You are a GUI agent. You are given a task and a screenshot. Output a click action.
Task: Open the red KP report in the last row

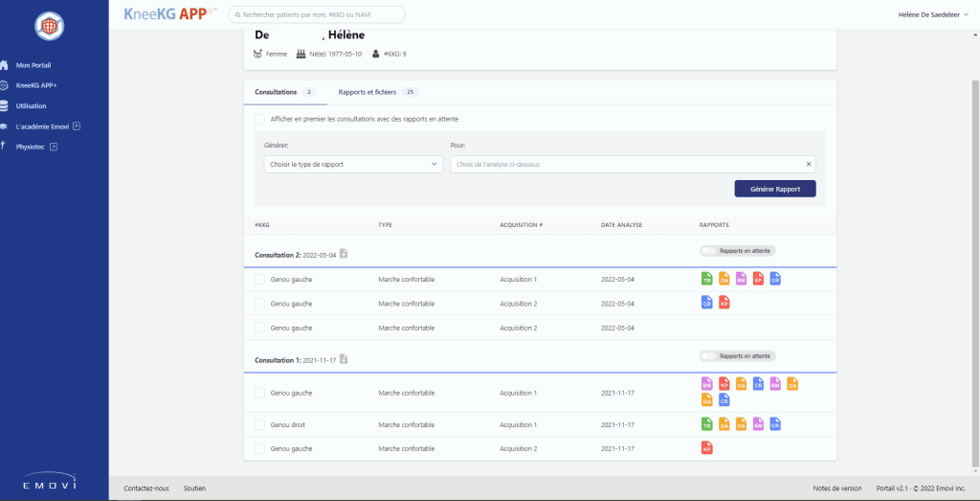(x=707, y=447)
